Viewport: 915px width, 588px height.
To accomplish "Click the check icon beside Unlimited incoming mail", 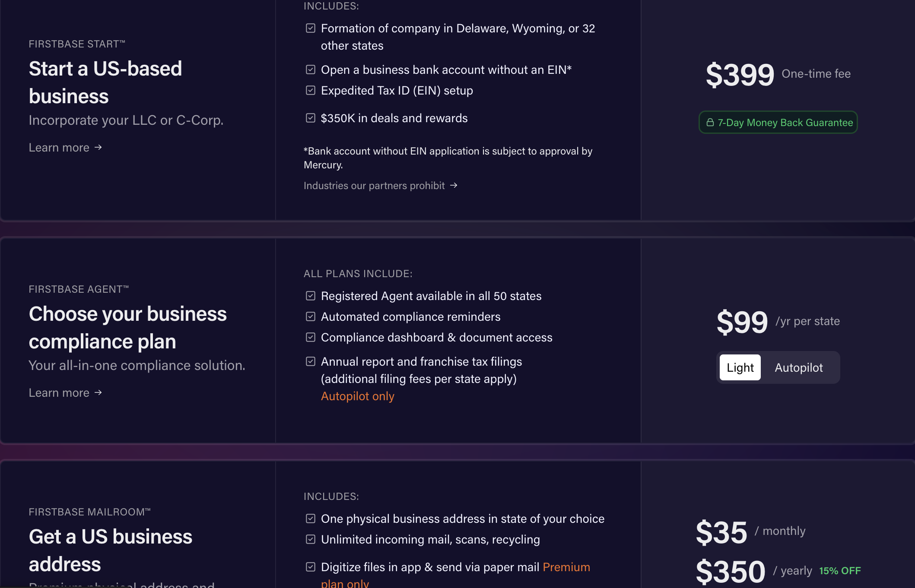I will (x=310, y=539).
